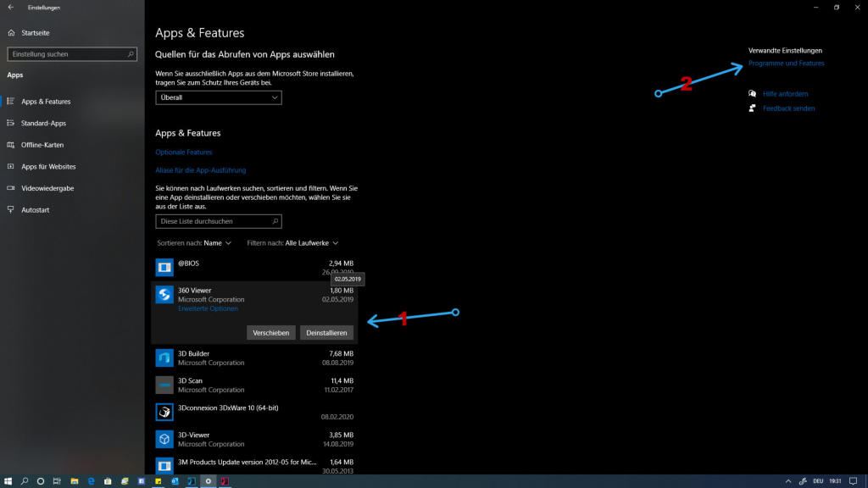Select Apps & Features in the sidebar
The image size is (868, 488).
[x=46, y=102]
